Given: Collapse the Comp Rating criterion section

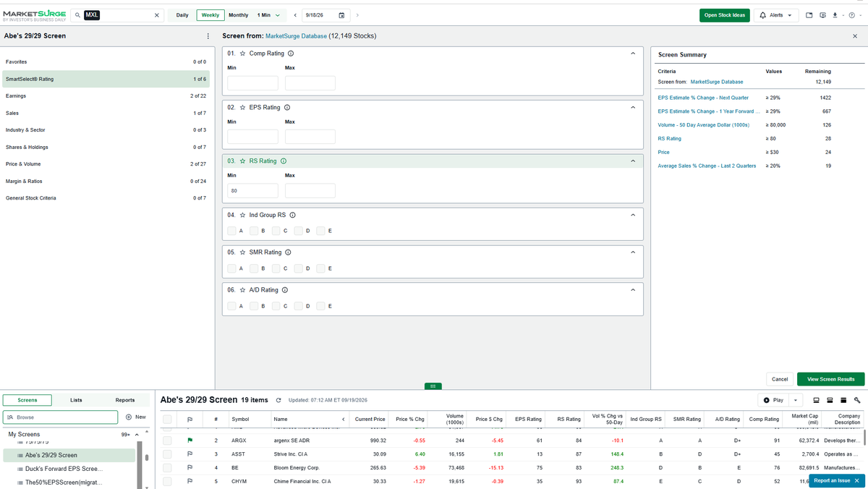Looking at the screenshot, I should [633, 54].
